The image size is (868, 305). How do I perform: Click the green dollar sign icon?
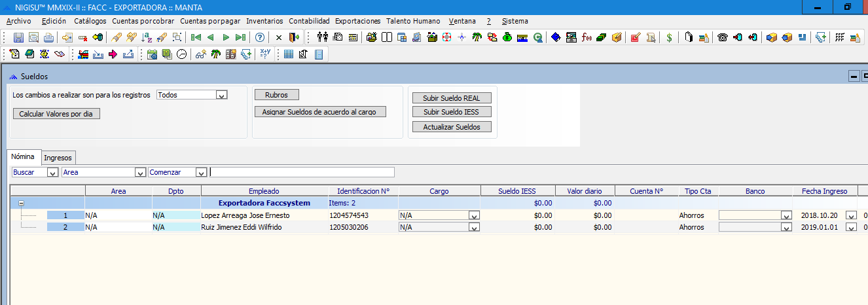668,37
